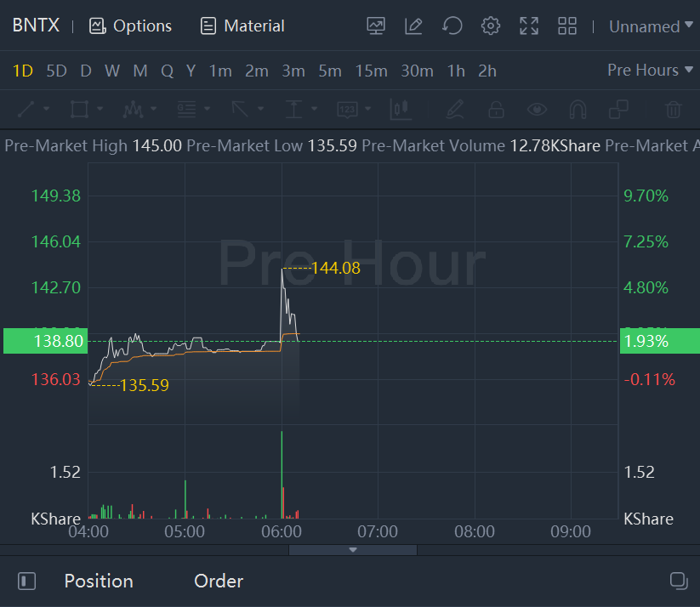Image resolution: width=700 pixels, height=607 pixels.
Task: Click the edit pencil icon in header
Action: coord(413,26)
